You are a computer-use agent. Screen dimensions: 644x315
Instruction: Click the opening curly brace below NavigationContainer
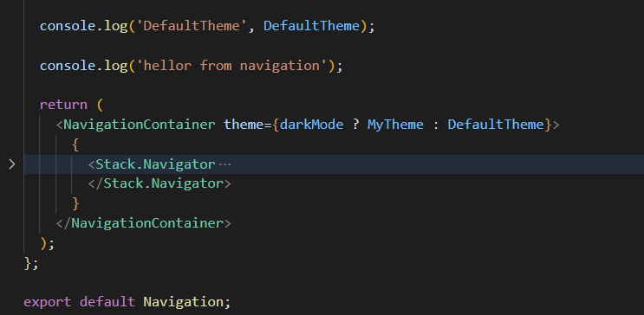click(75, 145)
